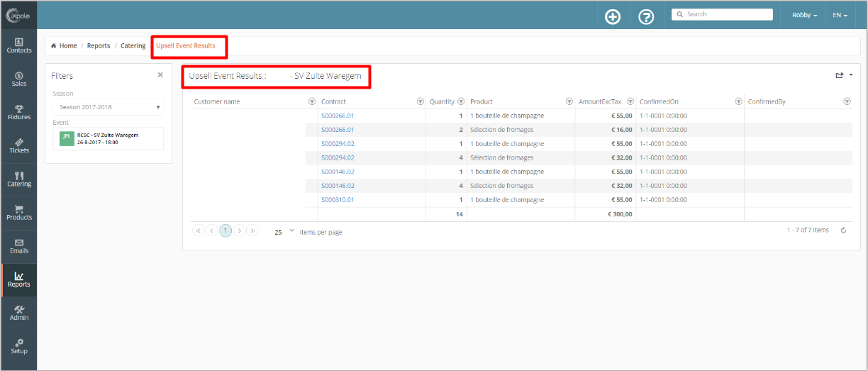Screen dimensions: 868x371
Task: Go to the last page
Action: [x=253, y=231]
